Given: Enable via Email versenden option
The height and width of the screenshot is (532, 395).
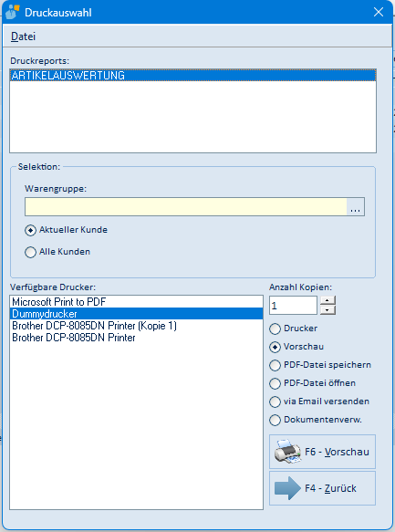Looking at the screenshot, I should pos(275,402).
